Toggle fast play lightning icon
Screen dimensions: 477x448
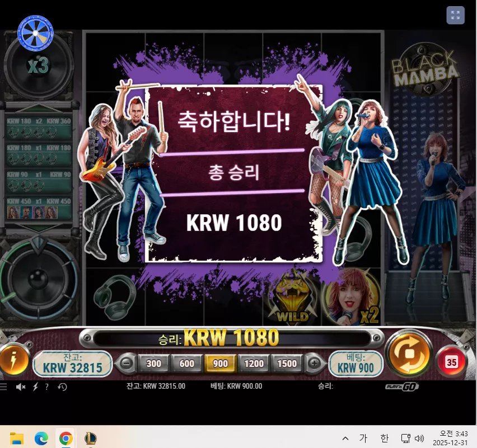click(x=36, y=386)
